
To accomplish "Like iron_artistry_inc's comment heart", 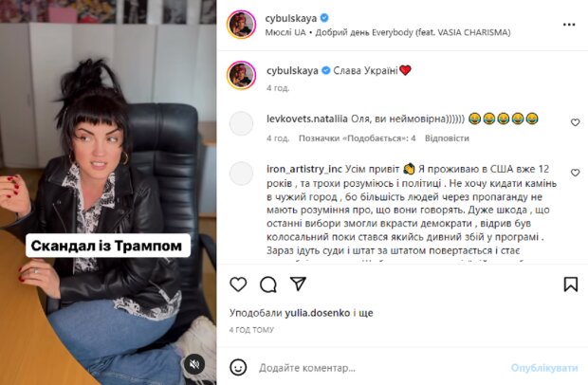I will coord(576,173).
